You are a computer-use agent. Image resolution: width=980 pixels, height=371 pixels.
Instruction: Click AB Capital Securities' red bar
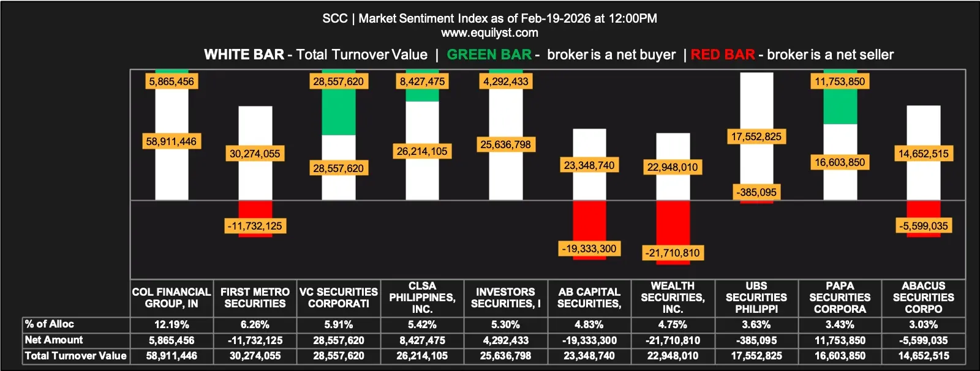(589, 220)
